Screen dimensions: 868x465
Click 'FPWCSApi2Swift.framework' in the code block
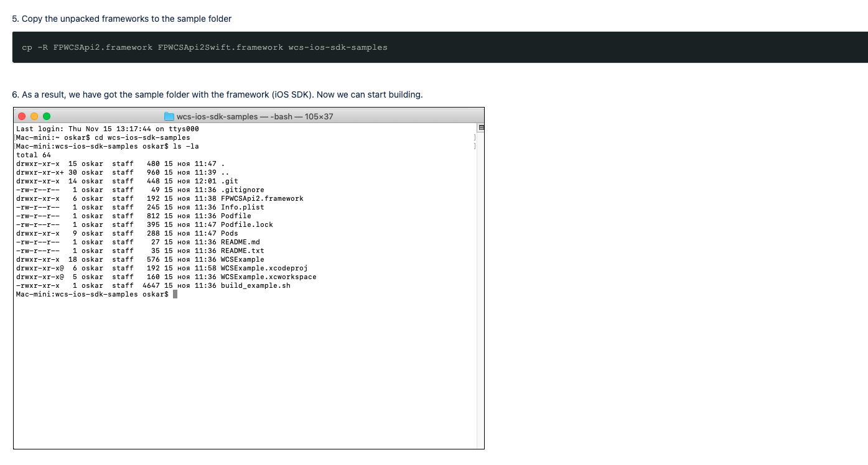tap(220, 47)
